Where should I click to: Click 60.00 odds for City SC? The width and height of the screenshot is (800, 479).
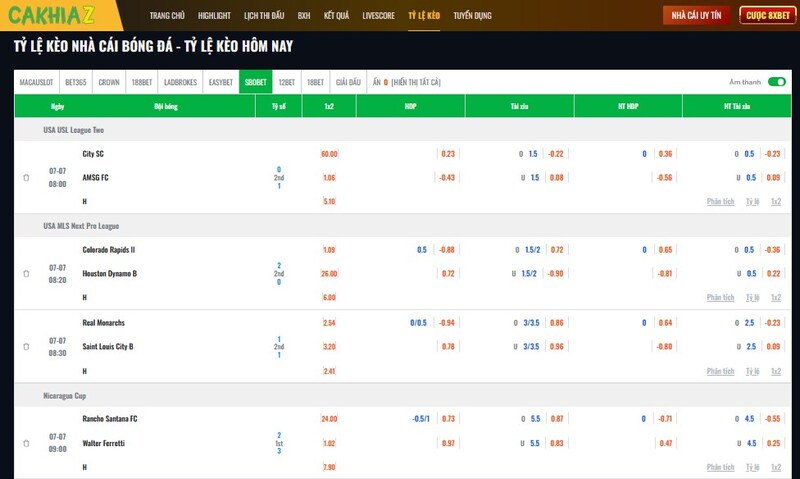[329, 154]
